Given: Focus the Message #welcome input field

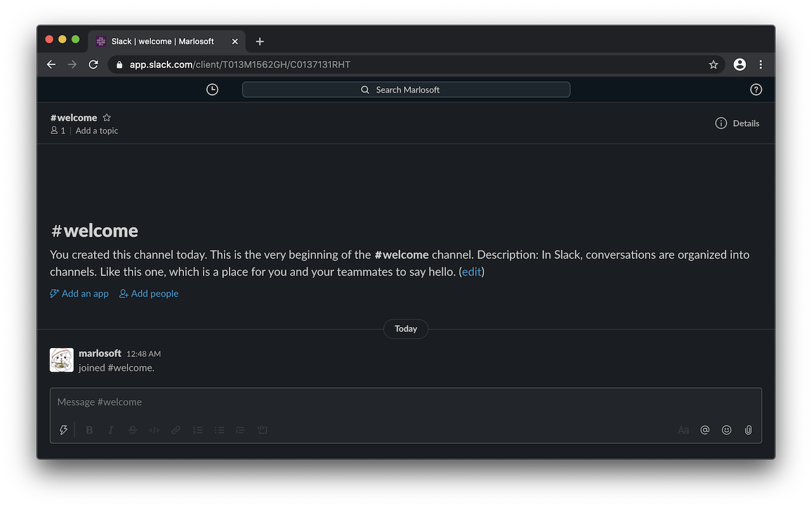Looking at the screenshot, I should coord(406,402).
